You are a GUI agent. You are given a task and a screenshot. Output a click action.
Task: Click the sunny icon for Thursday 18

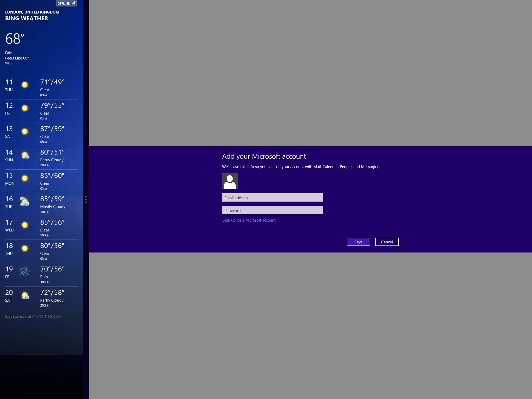pyautogui.click(x=25, y=248)
